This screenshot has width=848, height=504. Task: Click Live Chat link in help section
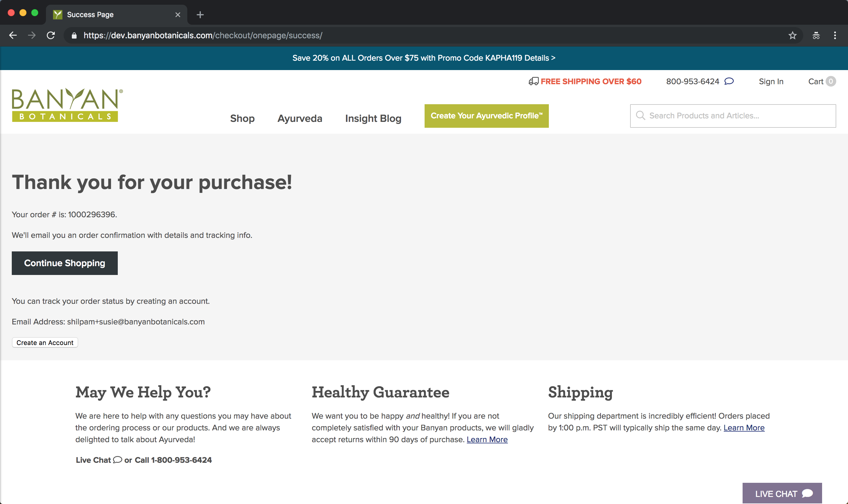[x=93, y=460]
